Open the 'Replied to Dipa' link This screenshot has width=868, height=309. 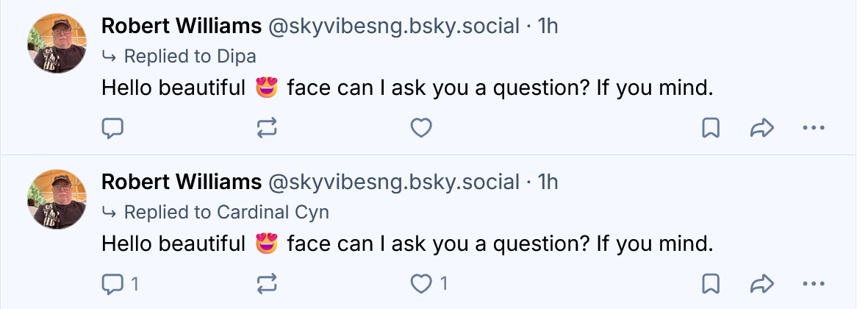click(190, 57)
